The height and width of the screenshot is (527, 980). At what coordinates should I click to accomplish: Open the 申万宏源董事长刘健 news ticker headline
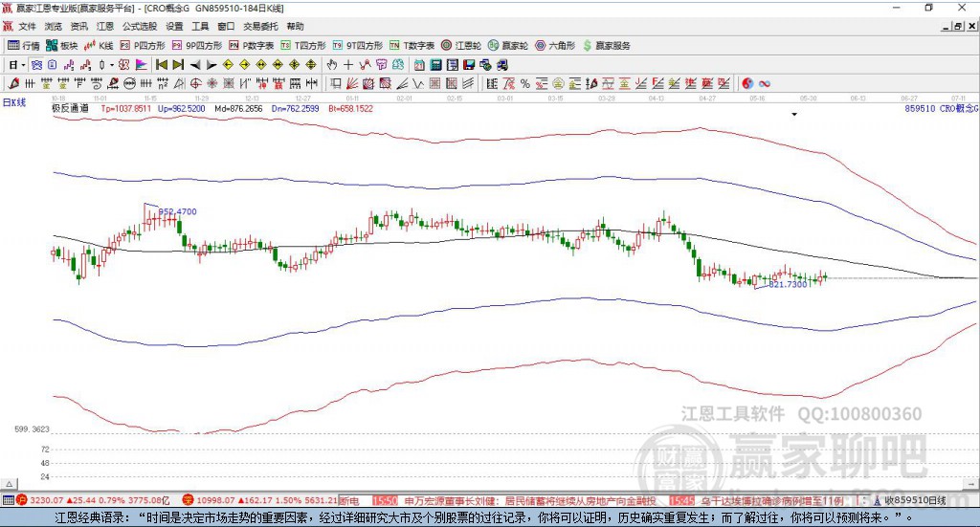[530, 501]
